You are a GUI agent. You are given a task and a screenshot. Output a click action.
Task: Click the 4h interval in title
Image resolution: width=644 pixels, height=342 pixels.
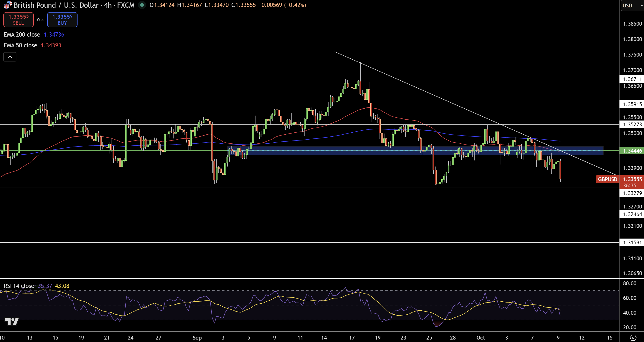click(108, 5)
